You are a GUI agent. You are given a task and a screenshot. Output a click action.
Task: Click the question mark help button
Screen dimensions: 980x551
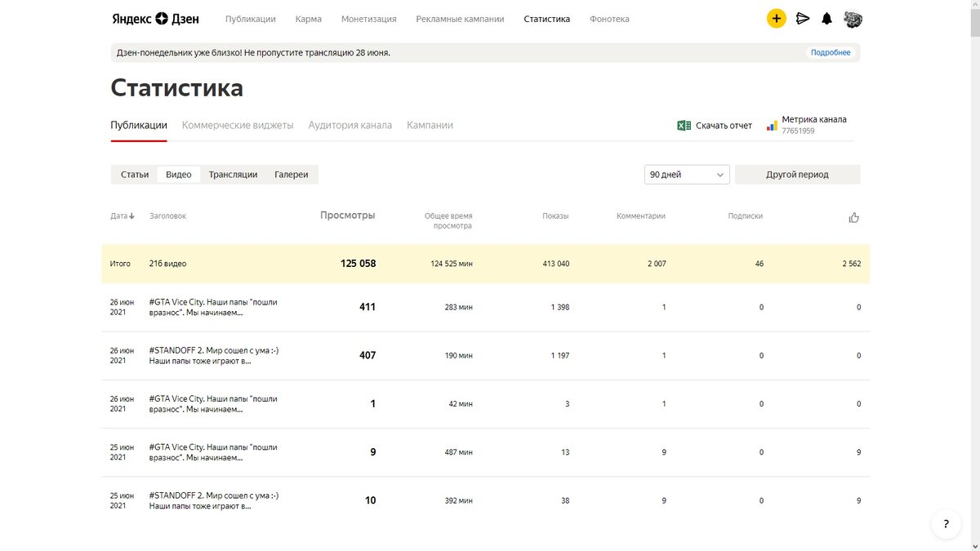[946, 524]
